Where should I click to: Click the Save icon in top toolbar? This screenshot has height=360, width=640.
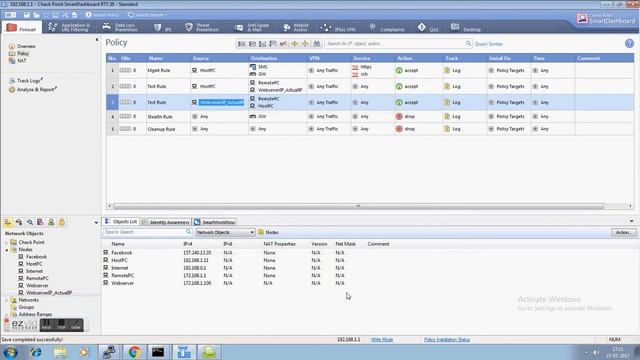point(27,15)
